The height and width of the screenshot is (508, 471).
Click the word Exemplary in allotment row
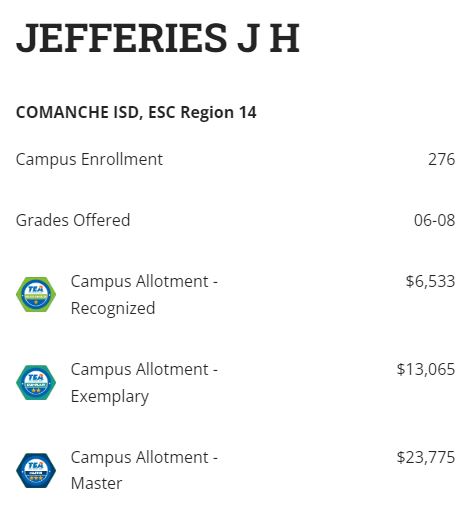tap(110, 397)
